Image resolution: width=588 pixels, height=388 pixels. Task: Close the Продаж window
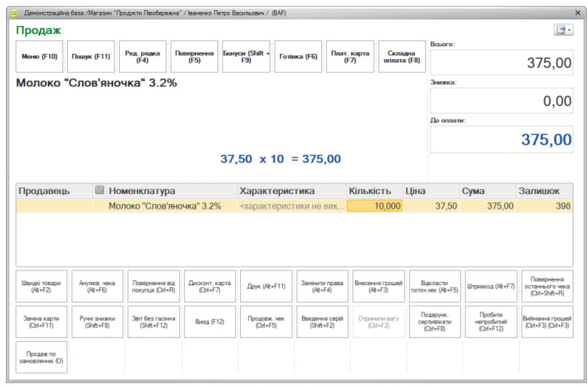578,13
